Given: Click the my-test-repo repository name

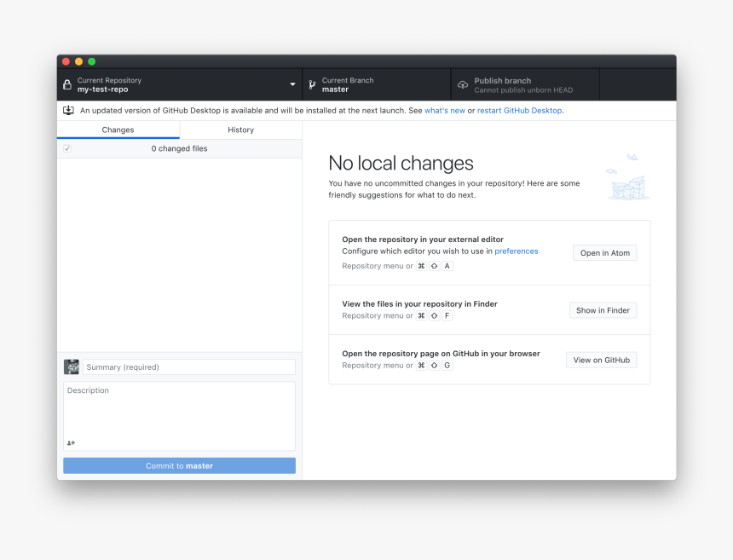Looking at the screenshot, I should click(103, 89).
